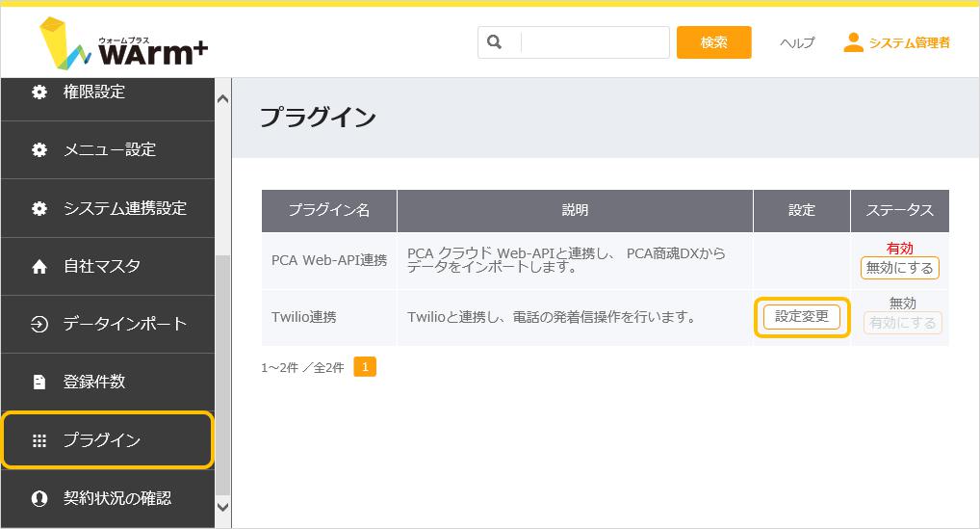Click the grid icon beside プラグイン
The image size is (980, 529).
(39, 441)
